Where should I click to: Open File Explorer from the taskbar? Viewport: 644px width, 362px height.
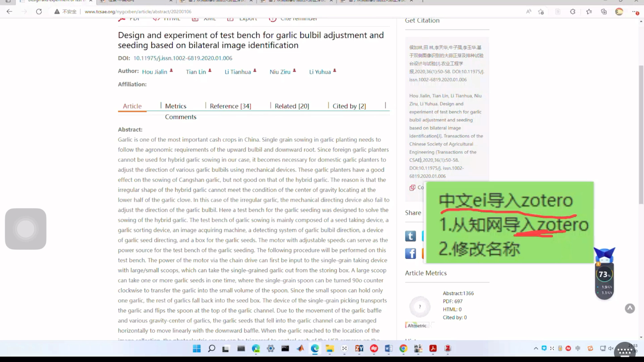click(330, 349)
